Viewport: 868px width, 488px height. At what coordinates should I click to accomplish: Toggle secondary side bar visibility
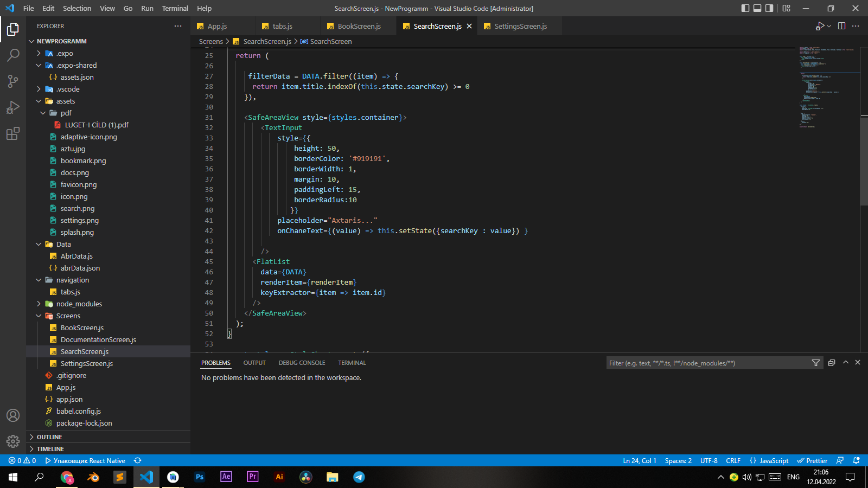coord(769,8)
